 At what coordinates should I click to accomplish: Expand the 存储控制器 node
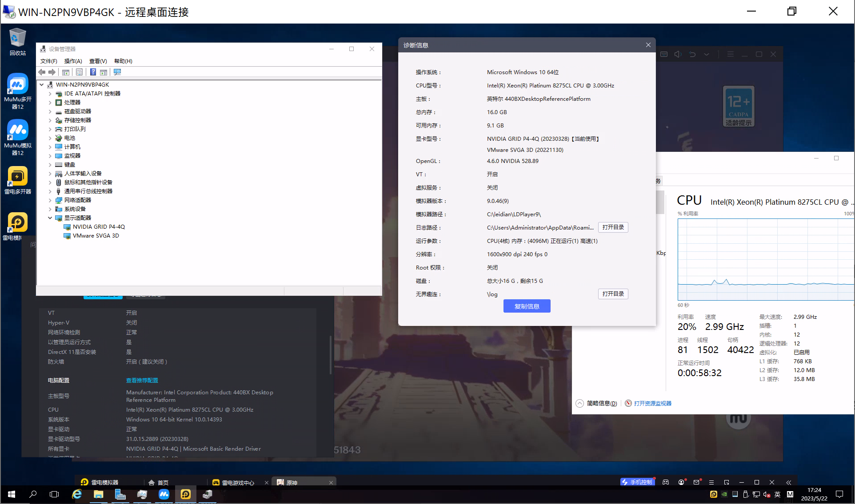[50, 120]
